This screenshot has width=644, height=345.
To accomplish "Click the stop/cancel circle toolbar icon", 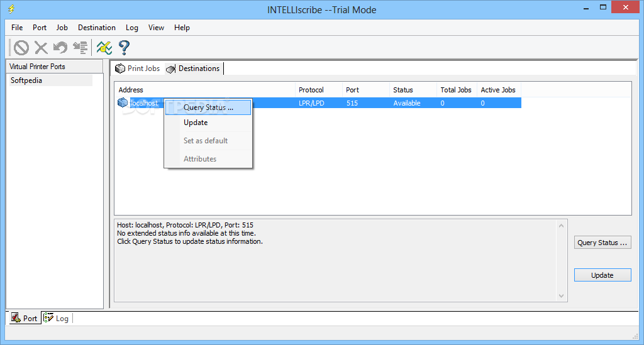I will (21, 48).
